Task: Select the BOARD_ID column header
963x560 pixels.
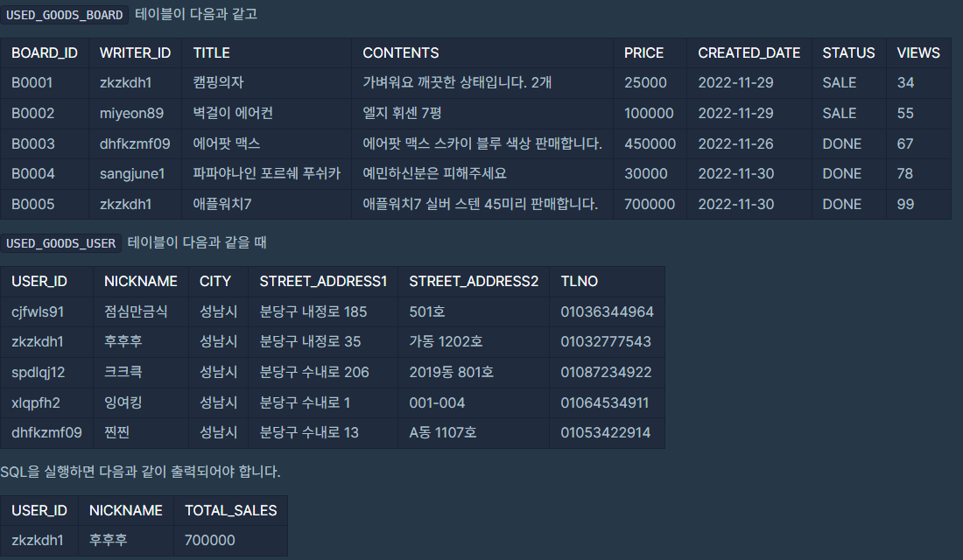Action: click(45, 52)
